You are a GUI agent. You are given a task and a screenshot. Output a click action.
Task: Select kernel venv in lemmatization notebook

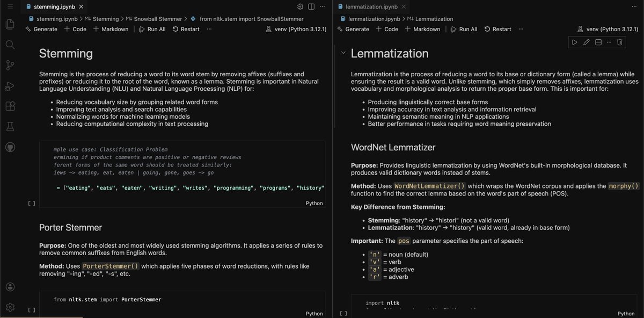607,29
